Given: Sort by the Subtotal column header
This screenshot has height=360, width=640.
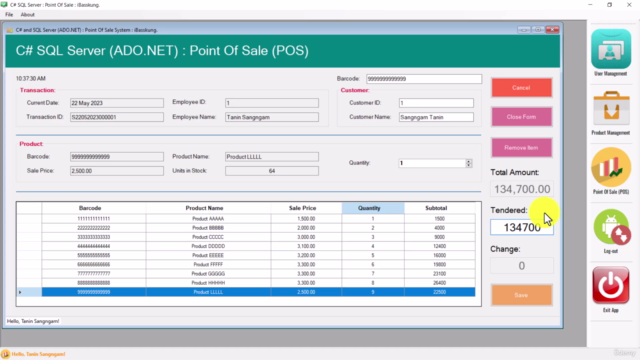Looking at the screenshot, I should tap(440, 208).
